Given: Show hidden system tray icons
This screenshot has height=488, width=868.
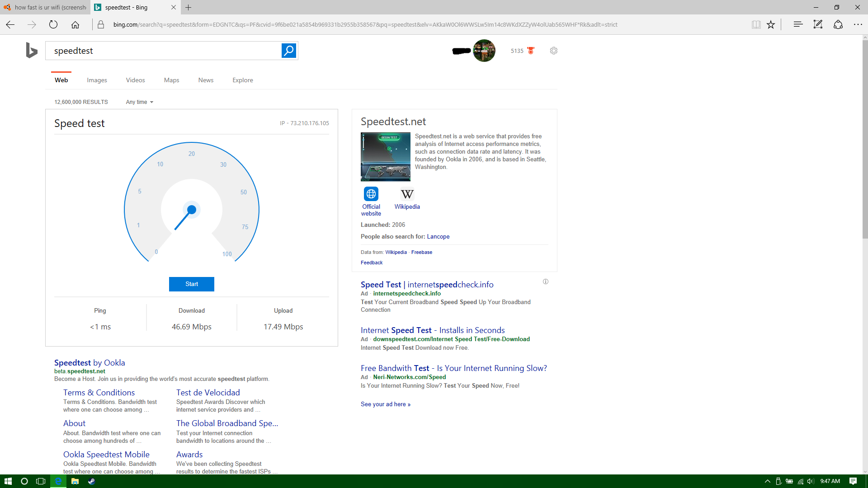Looking at the screenshot, I should coord(767,481).
